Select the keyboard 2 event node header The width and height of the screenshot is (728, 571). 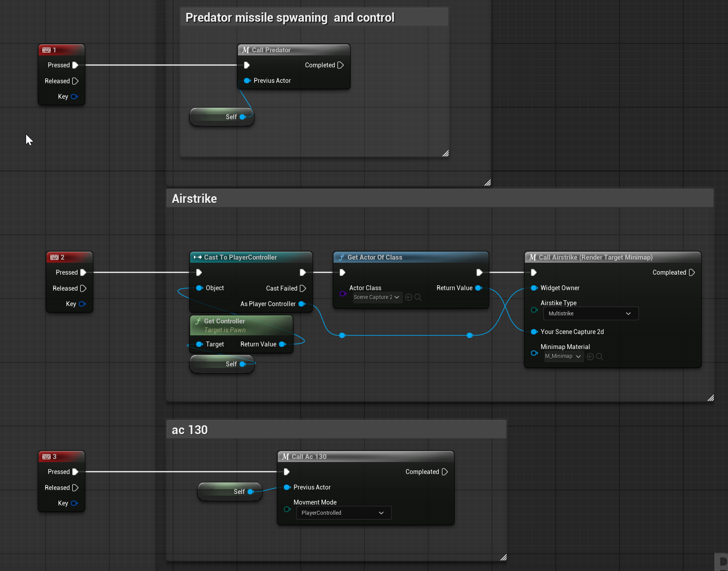[70, 257]
